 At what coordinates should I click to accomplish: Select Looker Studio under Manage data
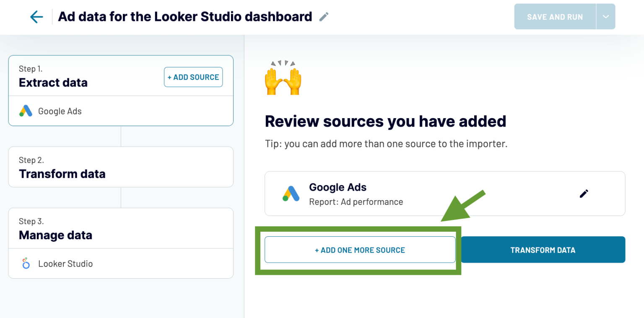[65, 264]
